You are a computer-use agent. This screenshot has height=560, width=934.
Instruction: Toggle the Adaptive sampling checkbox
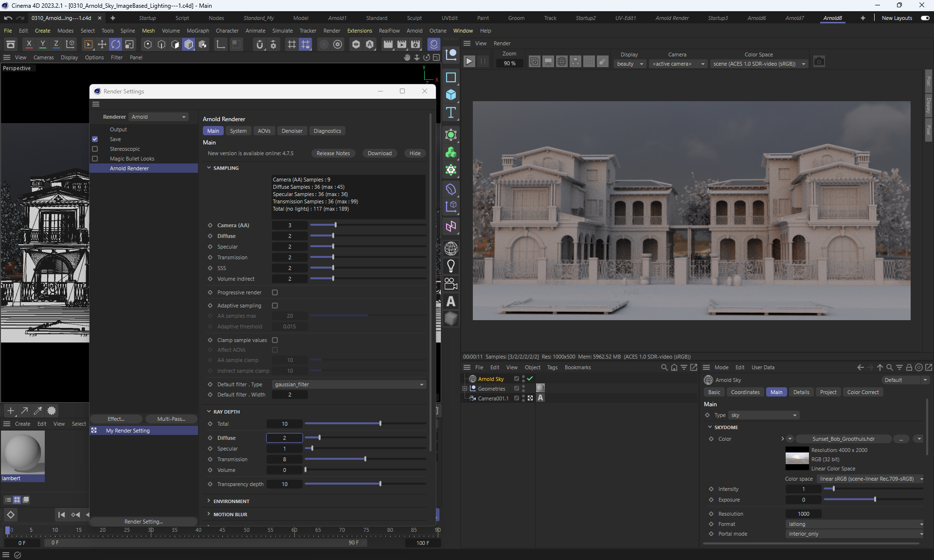[275, 306]
